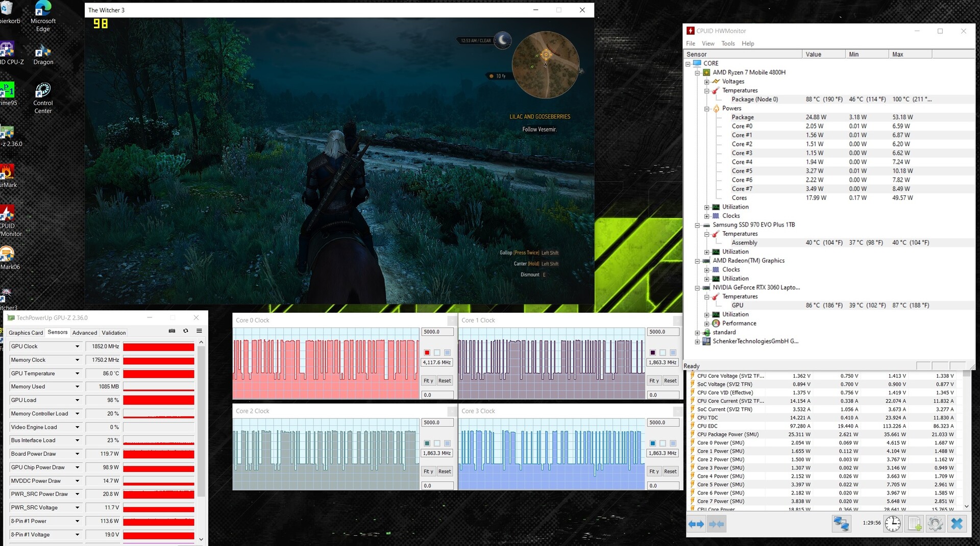
Task: Open the Tools menu in HWMonitor
Action: click(728, 43)
